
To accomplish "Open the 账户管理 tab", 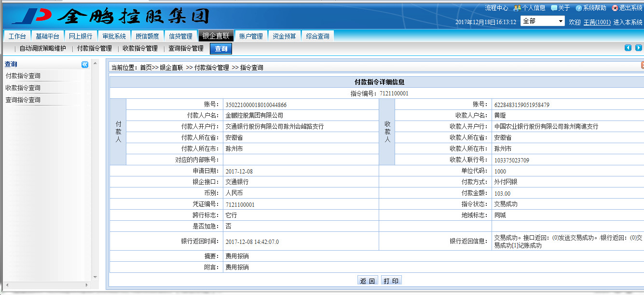I will point(251,36).
